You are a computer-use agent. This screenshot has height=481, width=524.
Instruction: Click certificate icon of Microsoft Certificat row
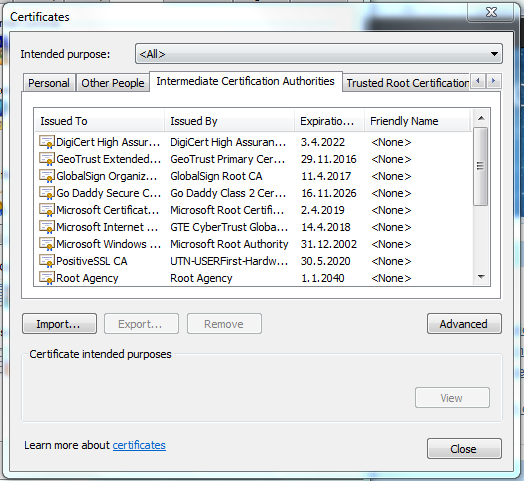(x=47, y=210)
